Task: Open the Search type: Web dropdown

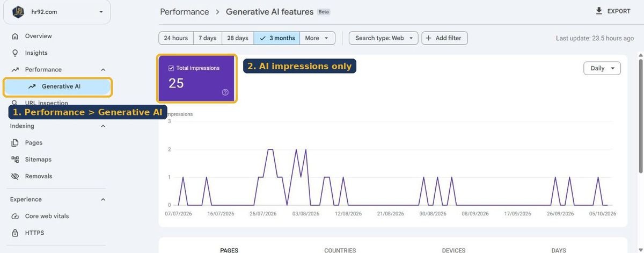Action: pyautogui.click(x=383, y=38)
